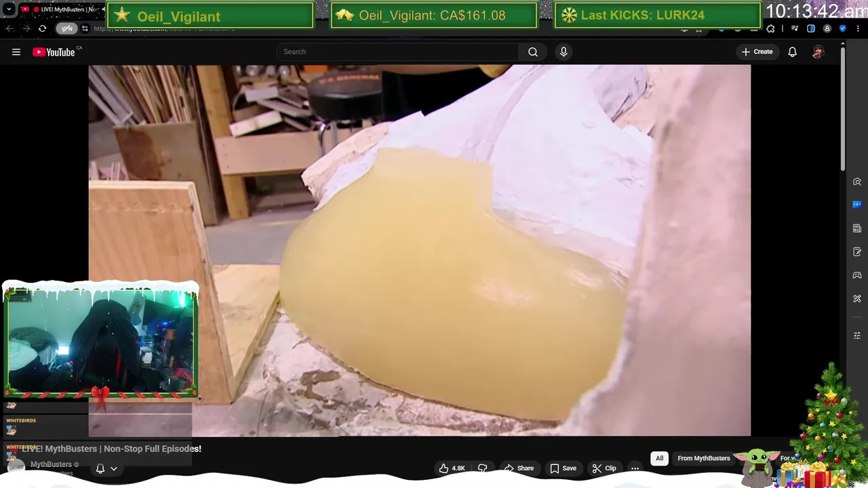Click the page vertical scrollbar thumb
This screenshot has width=868, height=488.
click(844, 110)
